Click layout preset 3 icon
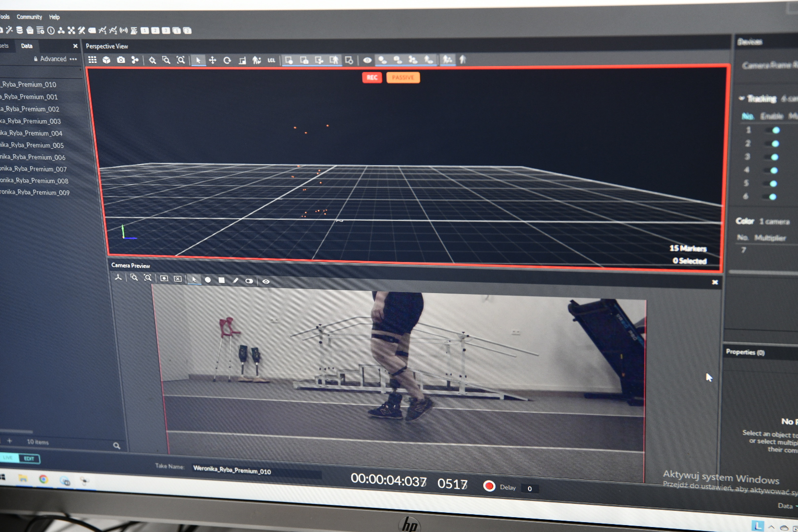798x532 pixels. [166, 31]
